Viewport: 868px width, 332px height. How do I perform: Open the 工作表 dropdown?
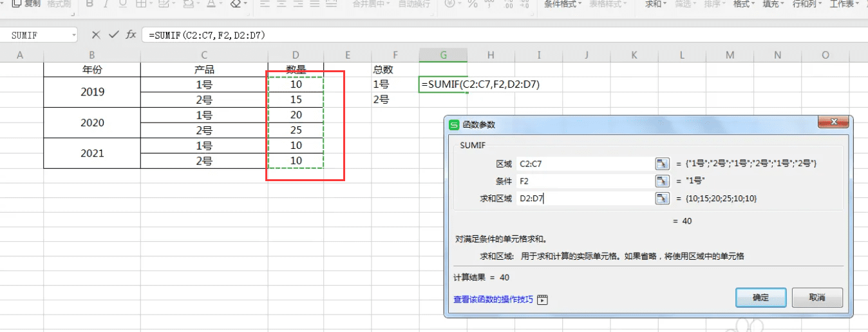pyautogui.click(x=844, y=4)
